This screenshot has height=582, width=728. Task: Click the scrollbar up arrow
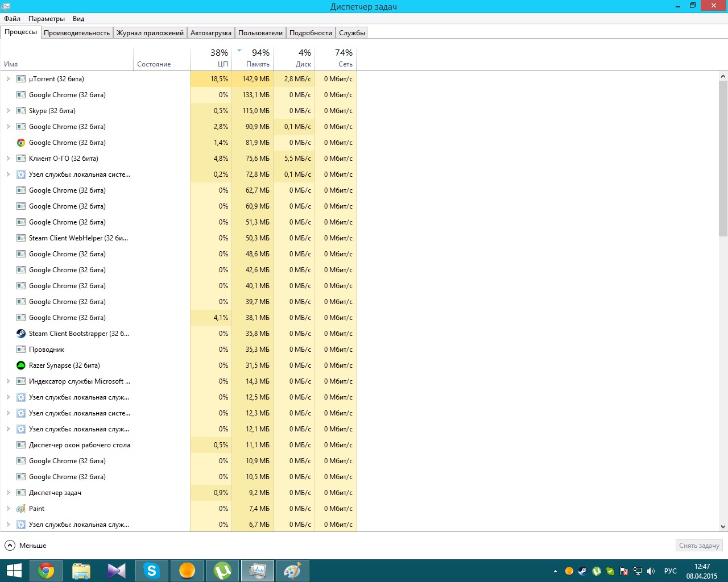[x=723, y=76]
